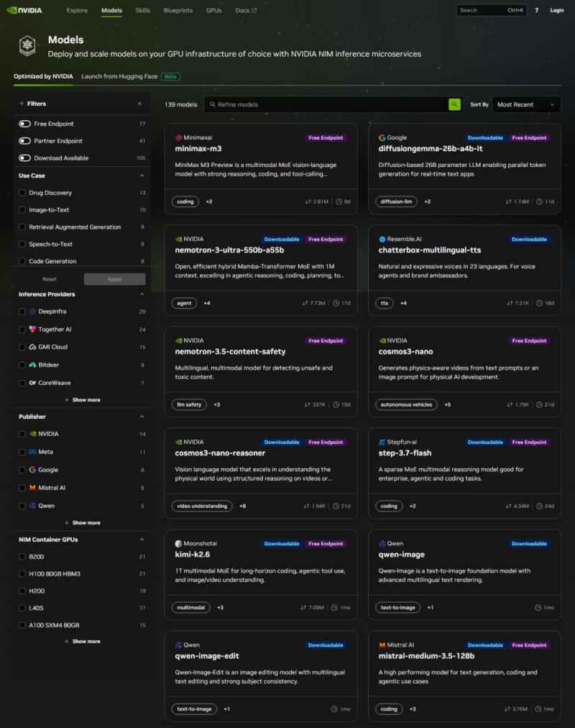Check the NVIDIA publisher checkbox

22,434
